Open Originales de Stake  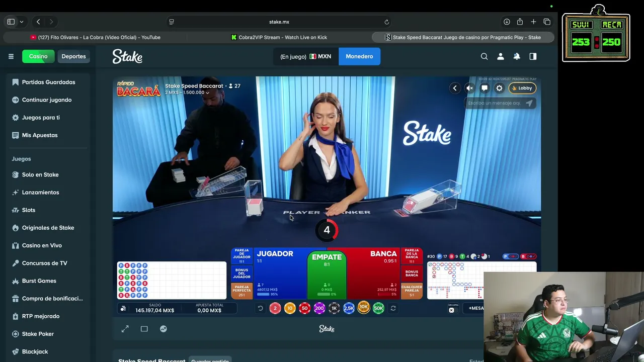(x=48, y=227)
